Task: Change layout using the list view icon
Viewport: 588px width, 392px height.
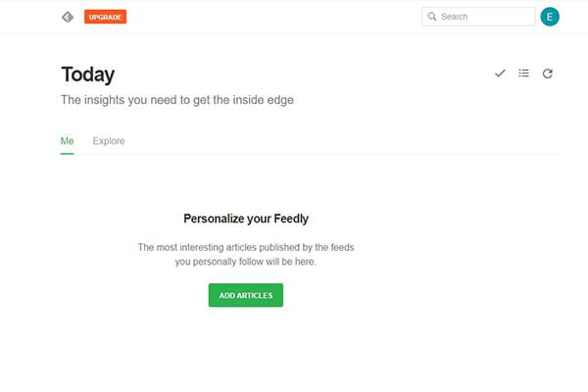Action: pyautogui.click(x=524, y=73)
